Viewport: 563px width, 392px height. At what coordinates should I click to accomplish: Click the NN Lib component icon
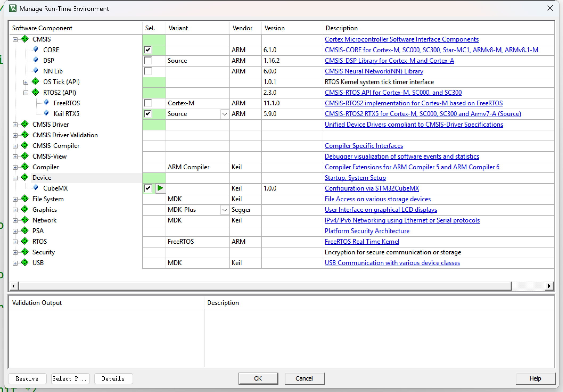tap(36, 71)
